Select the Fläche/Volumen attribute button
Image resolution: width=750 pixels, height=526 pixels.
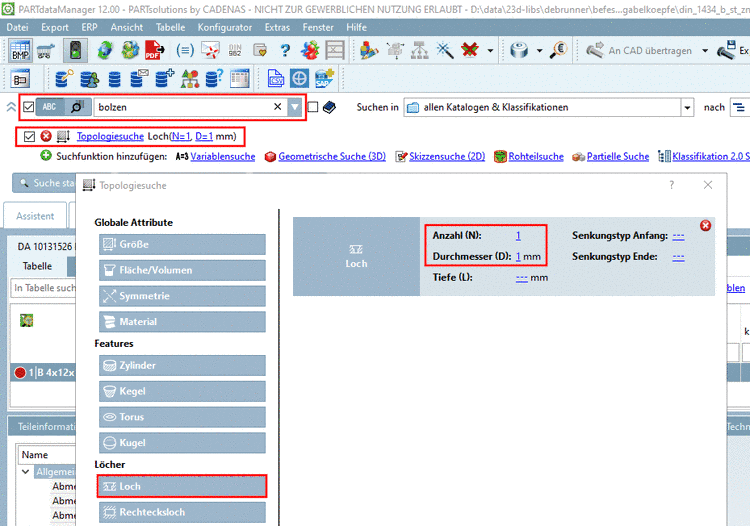[x=182, y=270]
